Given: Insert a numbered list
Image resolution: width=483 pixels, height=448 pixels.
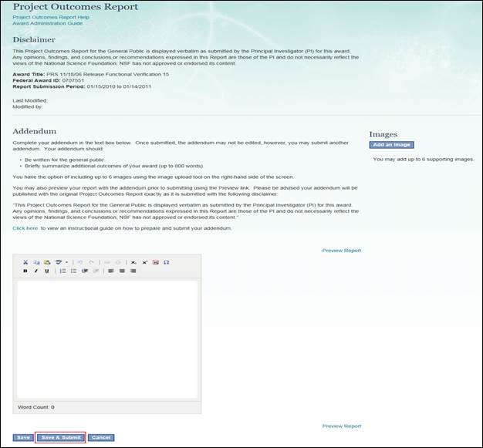Looking at the screenshot, I should (x=62, y=271).
